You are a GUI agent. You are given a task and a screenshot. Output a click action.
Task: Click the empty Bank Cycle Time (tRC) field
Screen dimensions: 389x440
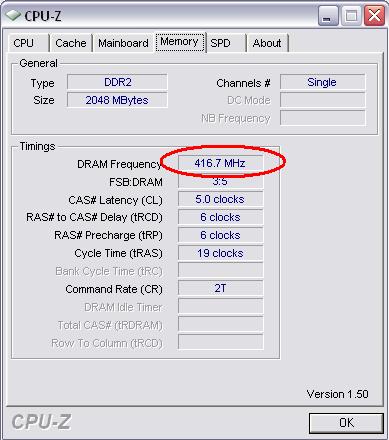(220, 270)
